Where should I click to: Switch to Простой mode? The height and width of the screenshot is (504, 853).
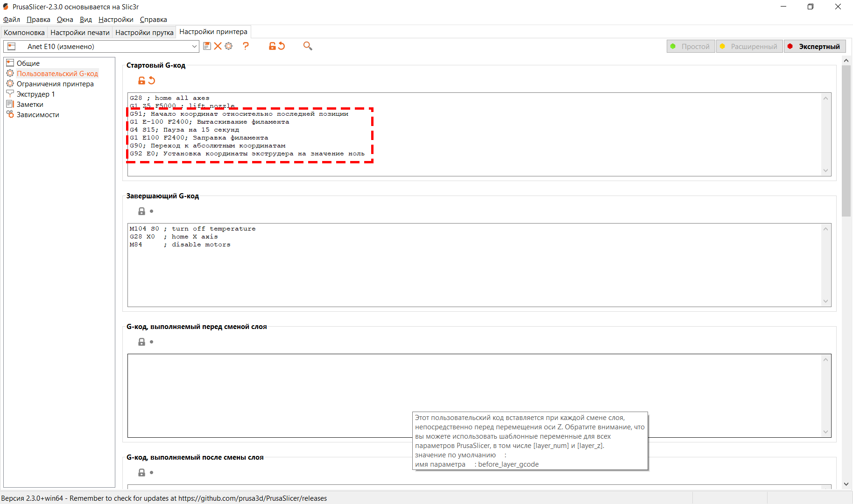click(x=691, y=46)
